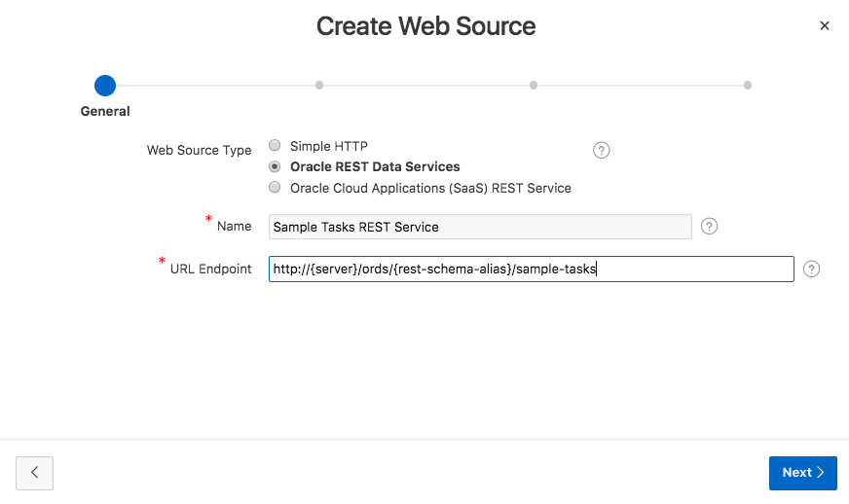Click the Web Source Type label
Screen dimensions: 849x504
point(199,150)
